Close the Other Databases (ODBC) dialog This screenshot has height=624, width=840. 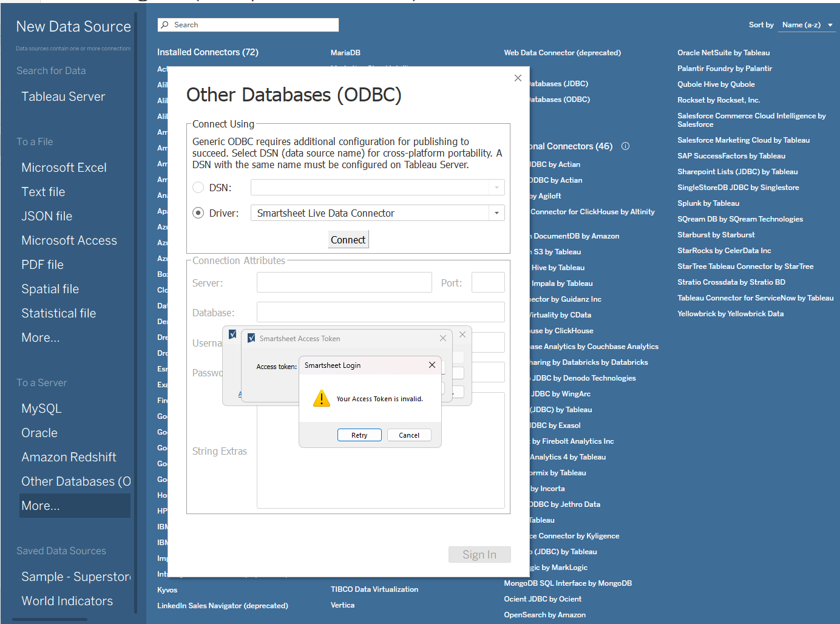click(x=518, y=78)
